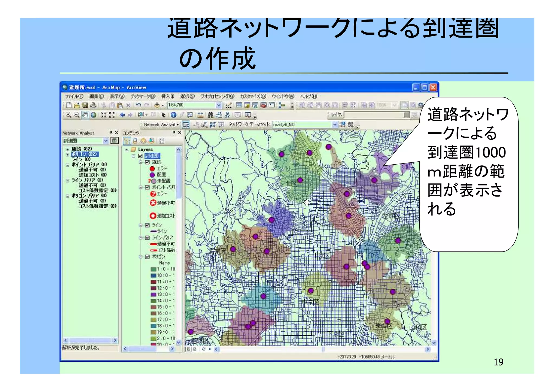Open the ブックマーク(B) menu
Image resolution: width=555 pixels, height=392 pixels.
coord(143,96)
